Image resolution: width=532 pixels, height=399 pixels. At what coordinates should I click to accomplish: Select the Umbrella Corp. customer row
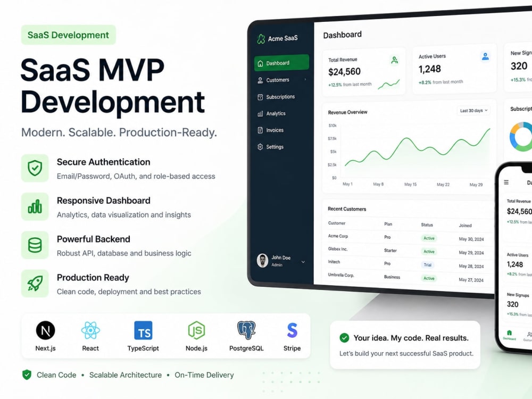click(409, 277)
